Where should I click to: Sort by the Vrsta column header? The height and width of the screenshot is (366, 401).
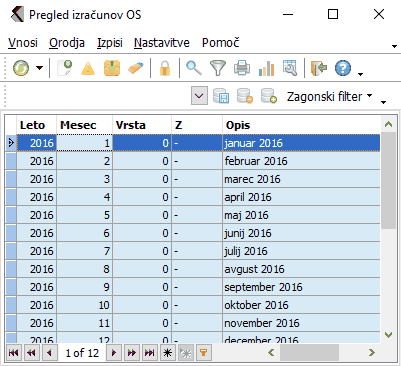pyautogui.click(x=142, y=125)
